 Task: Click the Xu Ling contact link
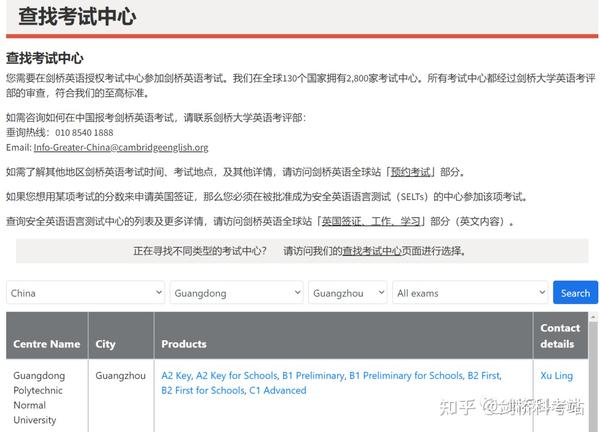(x=556, y=376)
